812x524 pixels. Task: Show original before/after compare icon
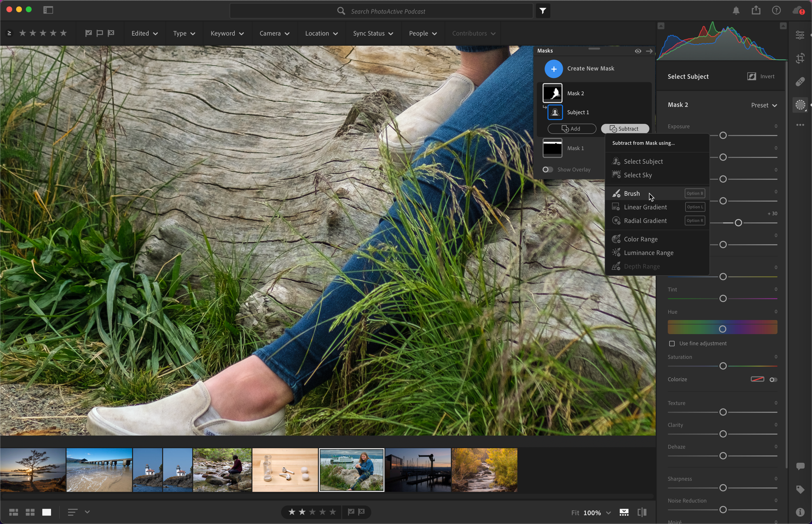642,512
